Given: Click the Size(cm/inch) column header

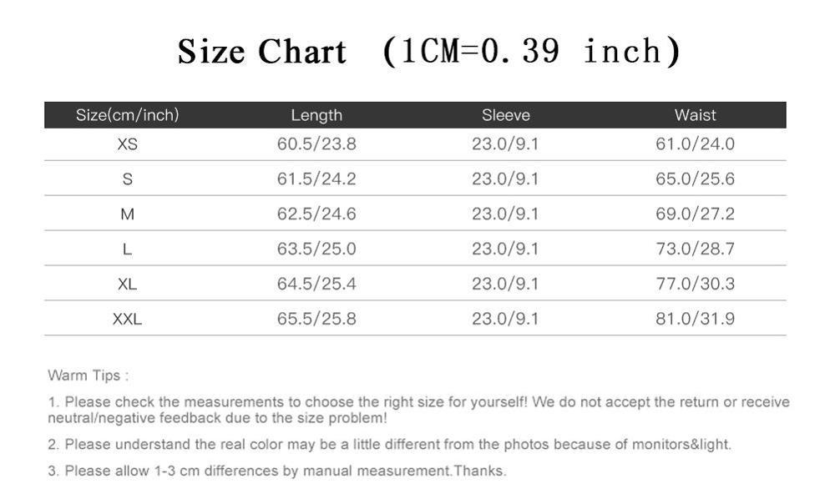Looking at the screenshot, I should [x=127, y=115].
